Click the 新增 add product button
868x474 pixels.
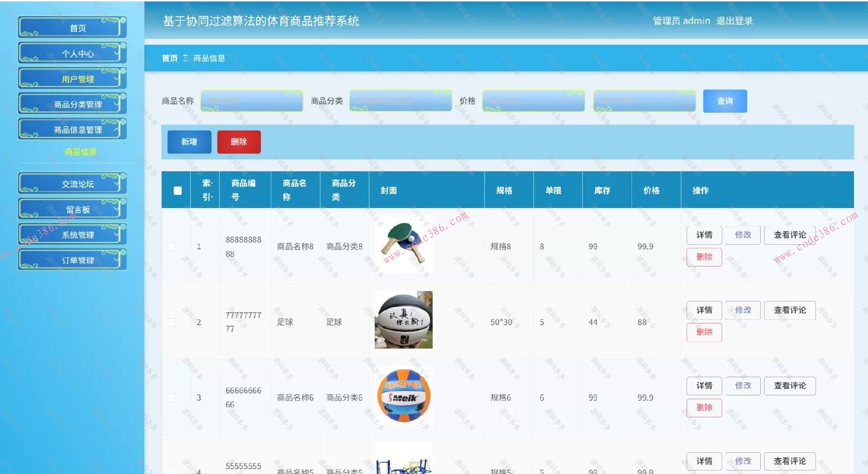pyautogui.click(x=189, y=142)
